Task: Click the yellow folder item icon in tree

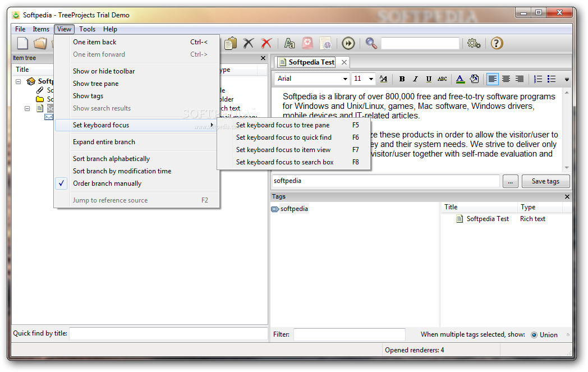Action: pyautogui.click(x=40, y=99)
